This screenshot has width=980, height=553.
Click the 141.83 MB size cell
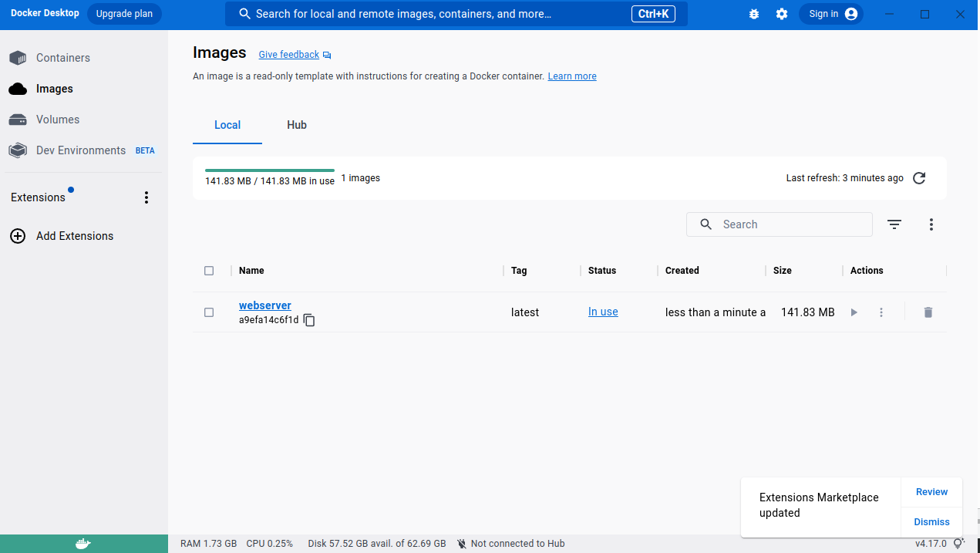click(808, 312)
